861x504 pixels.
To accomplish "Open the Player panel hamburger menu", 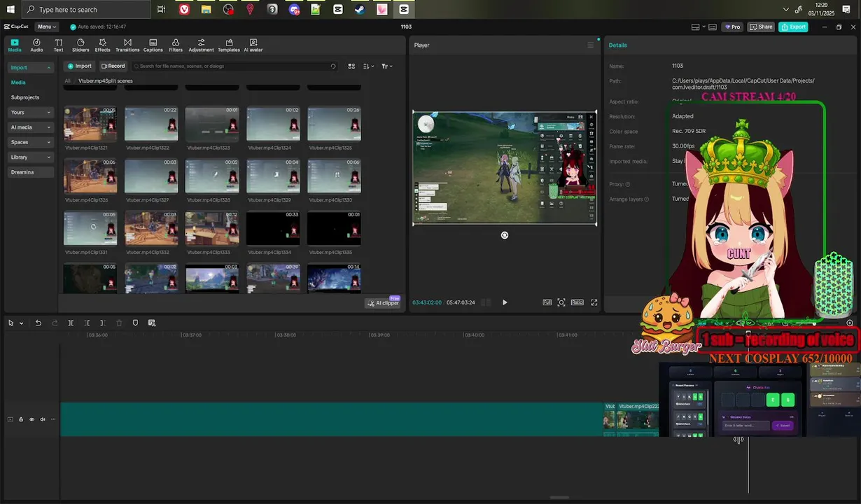I will click(591, 45).
